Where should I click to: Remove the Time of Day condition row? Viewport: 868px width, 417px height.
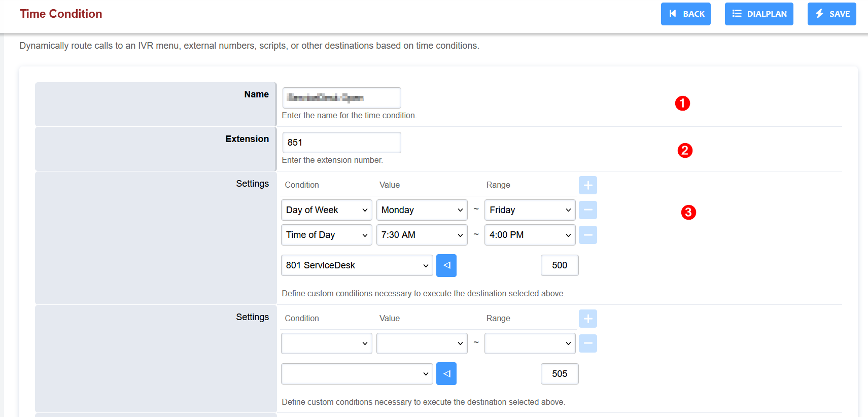coord(587,235)
